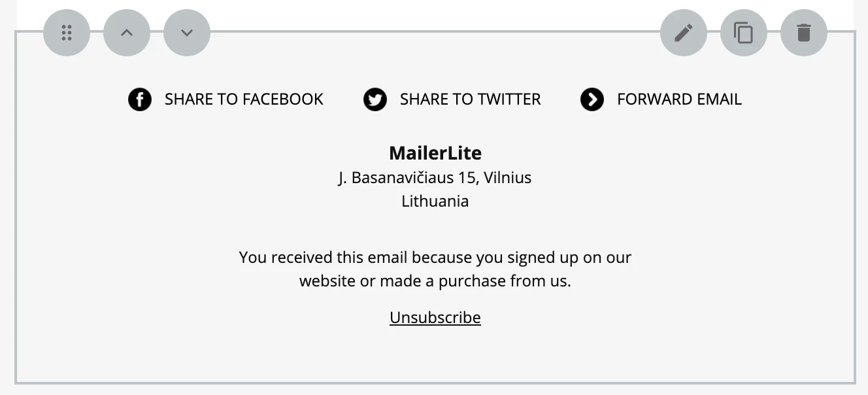Viewport: 868px width, 395px height.
Task: Edit the footer block with the pencil icon
Action: click(684, 33)
